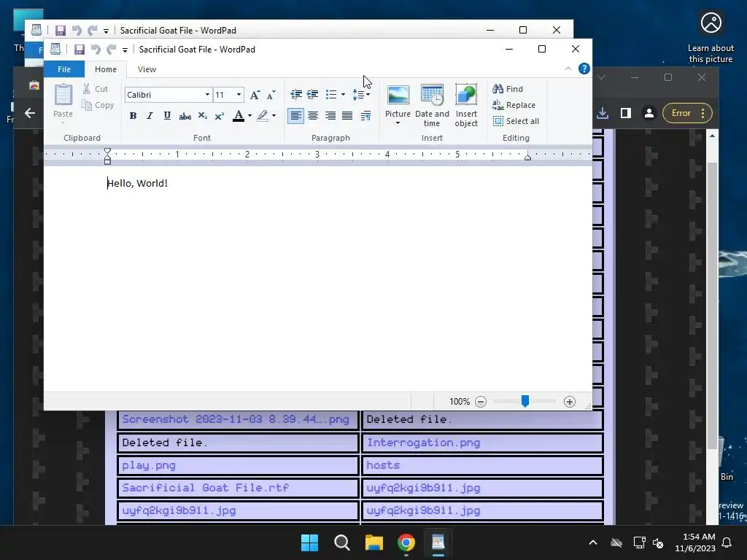Cut the selected text
The height and width of the screenshot is (560, 747).
(x=96, y=88)
